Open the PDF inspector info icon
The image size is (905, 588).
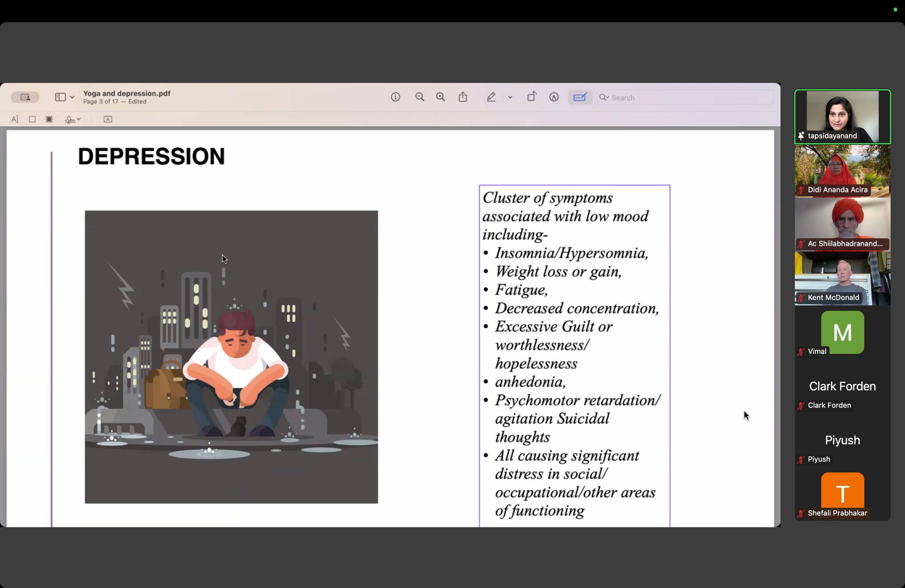coord(396,97)
